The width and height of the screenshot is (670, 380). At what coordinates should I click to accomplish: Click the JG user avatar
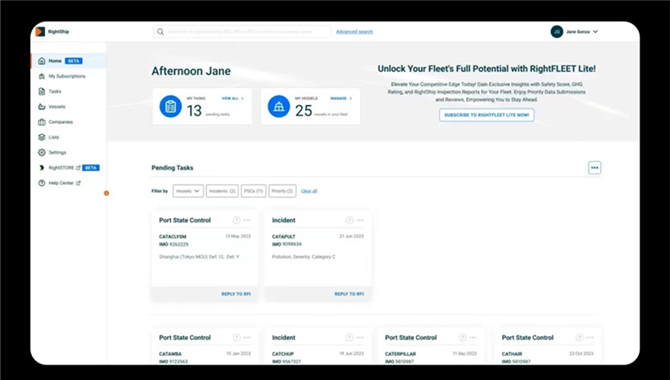pyautogui.click(x=557, y=32)
